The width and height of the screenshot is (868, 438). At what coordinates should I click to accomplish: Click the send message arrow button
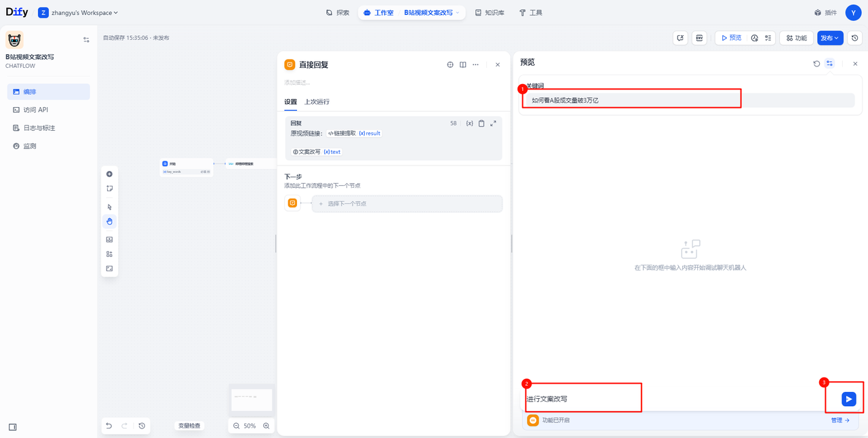click(848, 399)
